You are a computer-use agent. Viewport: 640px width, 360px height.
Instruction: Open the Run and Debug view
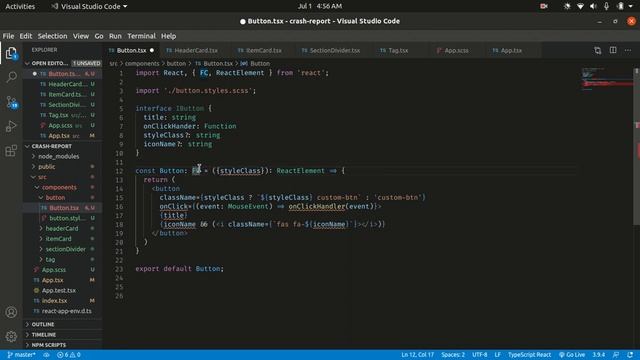click(11, 126)
